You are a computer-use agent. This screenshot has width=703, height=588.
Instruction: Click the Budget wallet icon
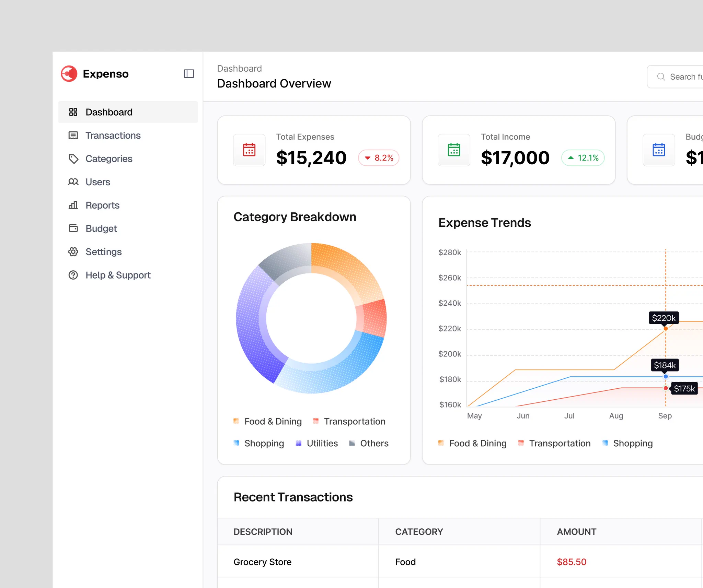pos(73,228)
